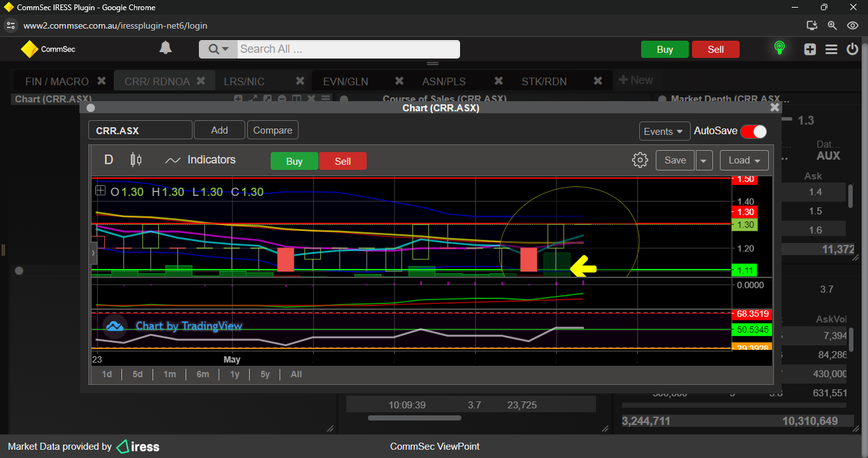The height and width of the screenshot is (458, 868).
Task: Close the LRS/NIC tab
Action: click(301, 81)
